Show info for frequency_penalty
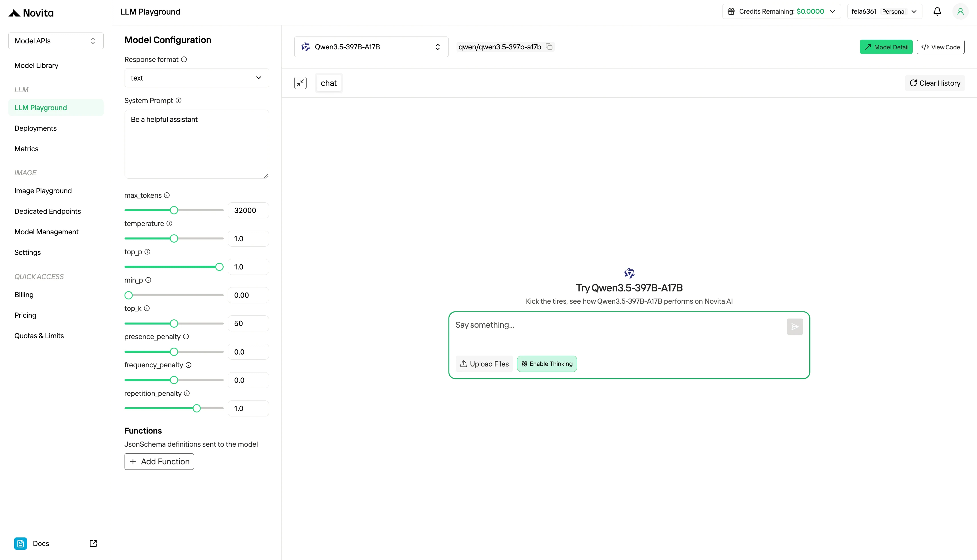The image size is (977, 560). 189,365
